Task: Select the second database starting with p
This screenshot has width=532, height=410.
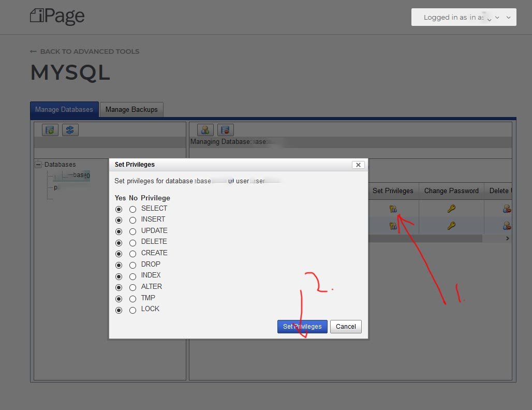Action: [x=56, y=187]
